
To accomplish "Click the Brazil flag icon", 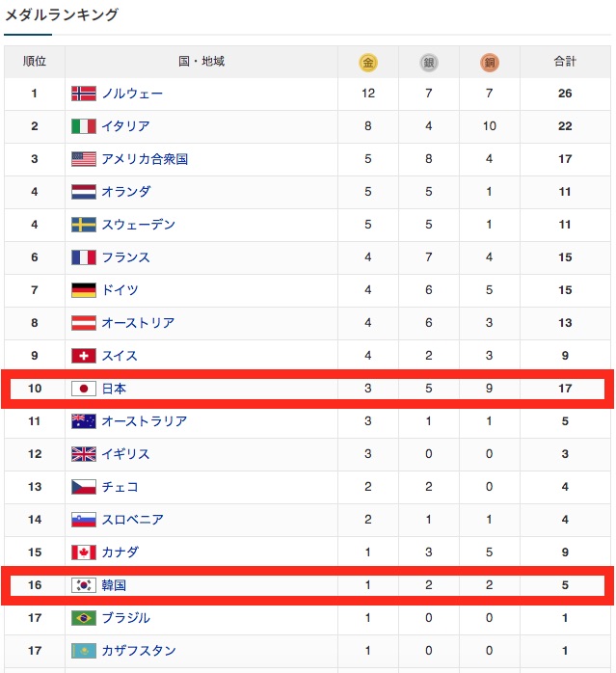I will (83, 618).
